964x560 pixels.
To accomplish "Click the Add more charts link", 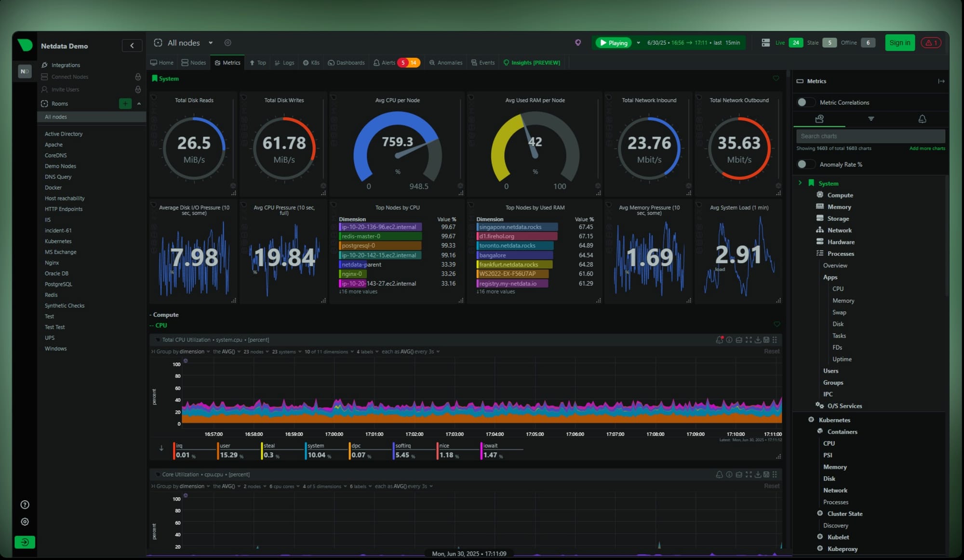I will (926, 148).
